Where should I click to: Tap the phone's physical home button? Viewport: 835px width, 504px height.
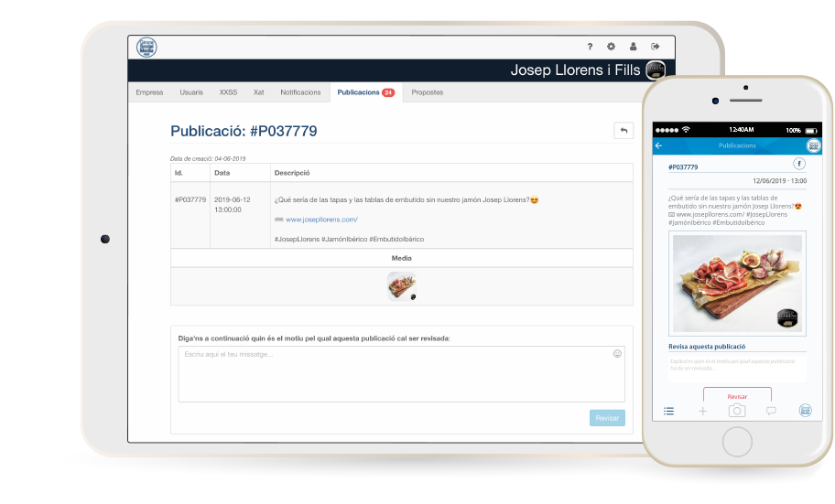(x=738, y=441)
